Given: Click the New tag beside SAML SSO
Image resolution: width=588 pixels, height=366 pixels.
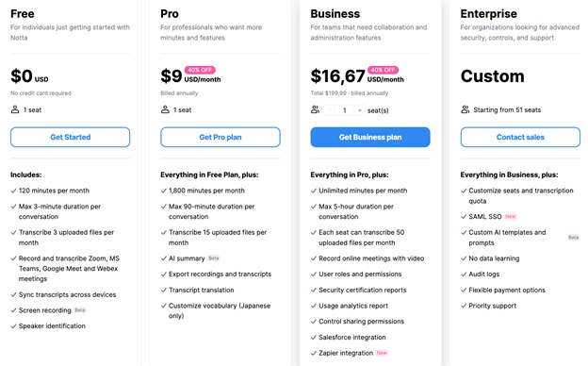Looking at the screenshot, I should [511, 217].
